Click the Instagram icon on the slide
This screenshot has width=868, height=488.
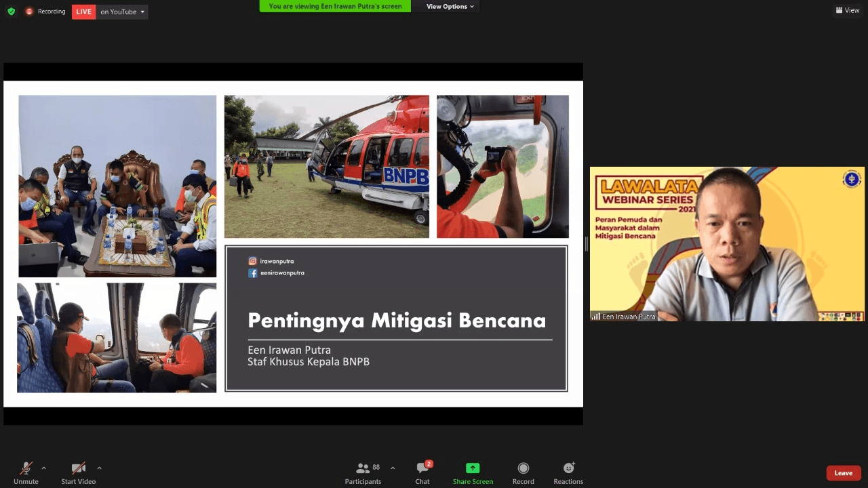[x=252, y=261]
